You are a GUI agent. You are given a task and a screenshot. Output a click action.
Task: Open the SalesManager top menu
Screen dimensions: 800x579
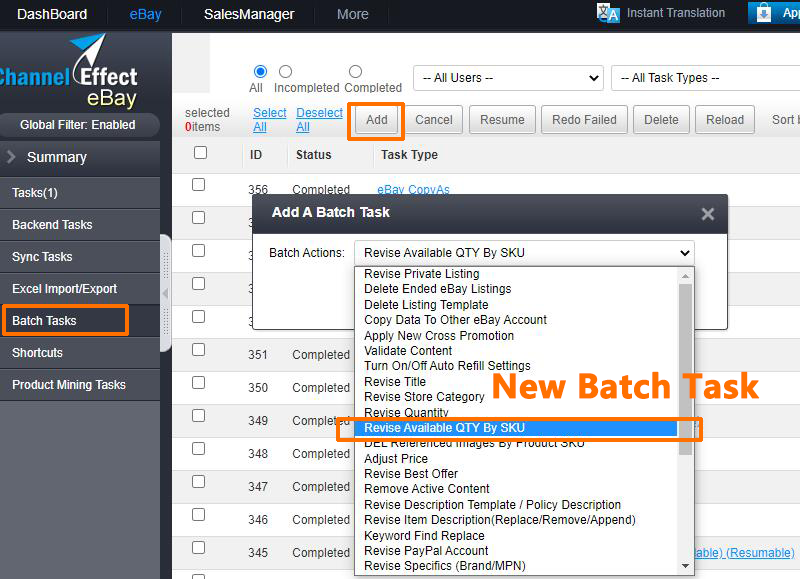point(249,14)
